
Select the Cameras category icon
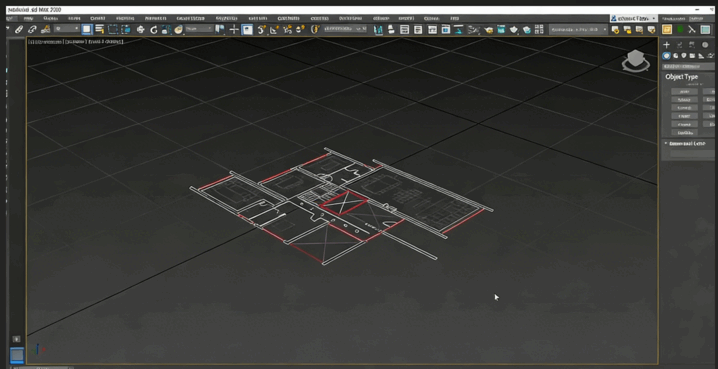(692, 56)
